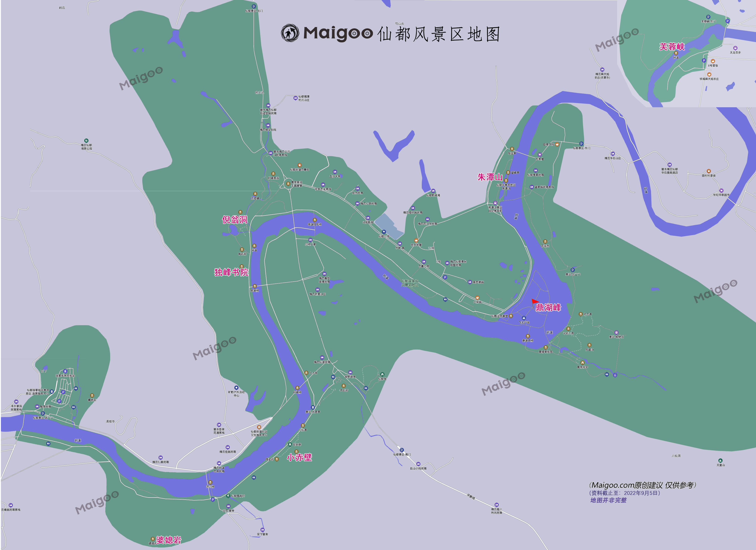Select the 片云亭 pavilion pin
This screenshot has height=550, width=756.
[581, 314]
